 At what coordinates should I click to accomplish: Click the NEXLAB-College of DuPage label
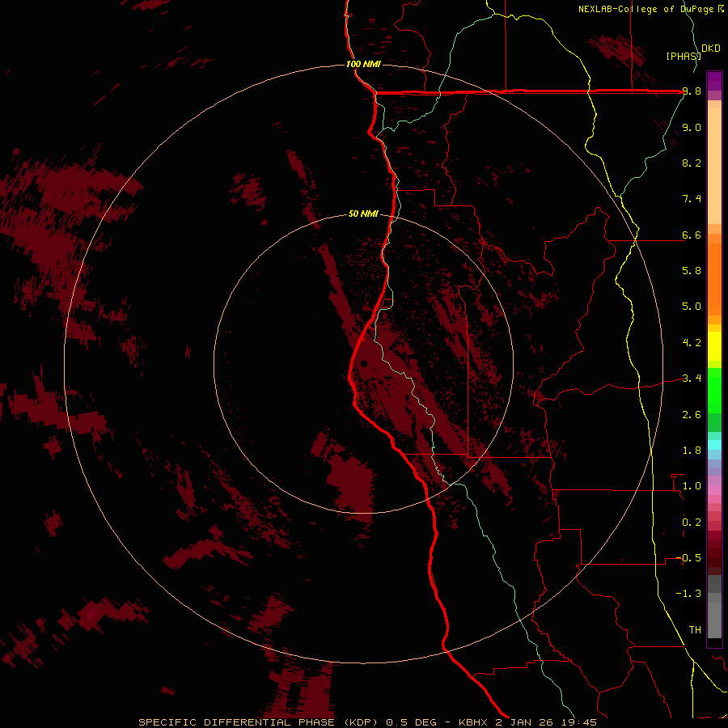click(648, 9)
